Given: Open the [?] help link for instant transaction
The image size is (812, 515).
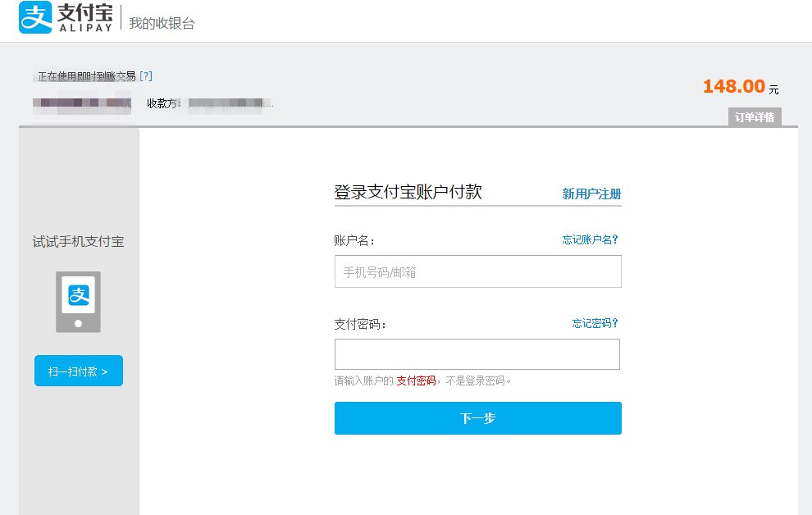Looking at the screenshot, I should pos(146,76).
